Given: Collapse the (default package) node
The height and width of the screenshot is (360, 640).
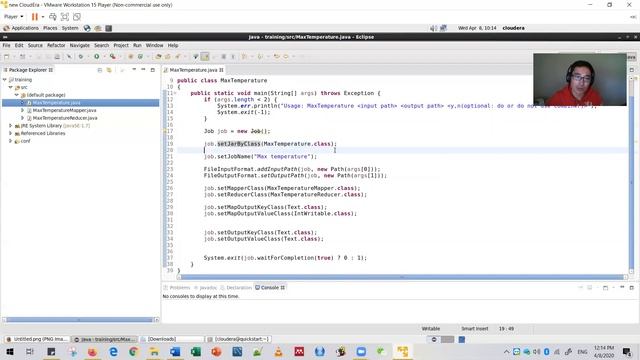Looking at the screenshot, I should (17, 95).
